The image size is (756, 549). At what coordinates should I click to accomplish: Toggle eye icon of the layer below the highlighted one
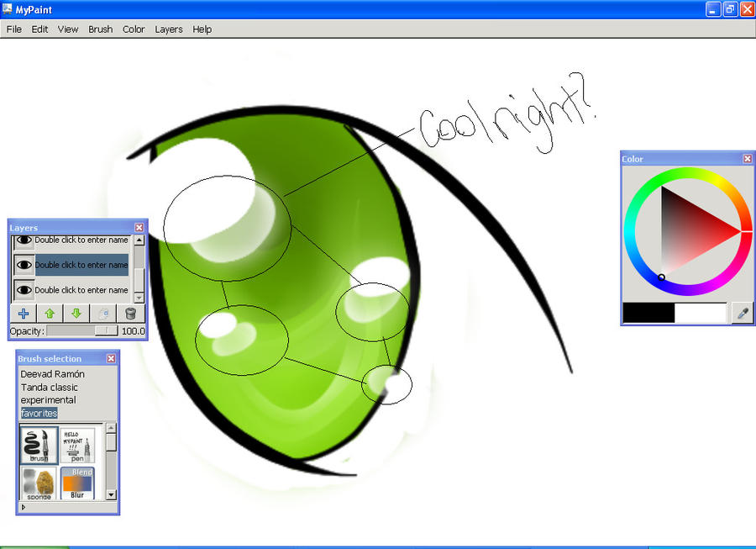(24, 290)
